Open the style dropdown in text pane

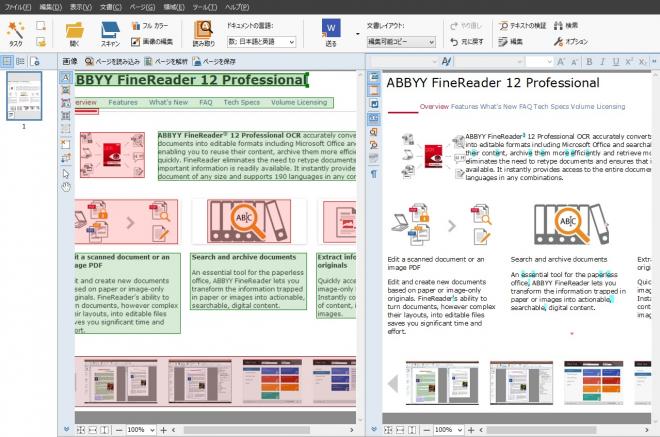(x=404, y=61)
